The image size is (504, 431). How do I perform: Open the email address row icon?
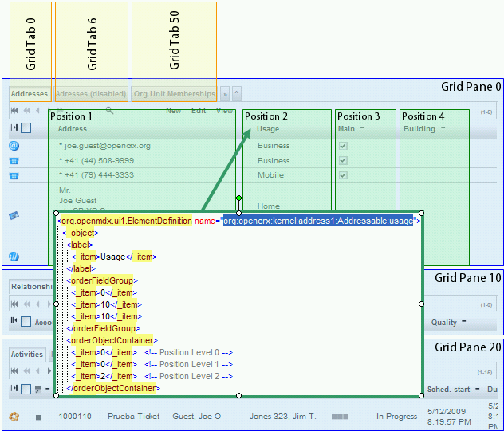pyautogui.click(x=14, y=146)
